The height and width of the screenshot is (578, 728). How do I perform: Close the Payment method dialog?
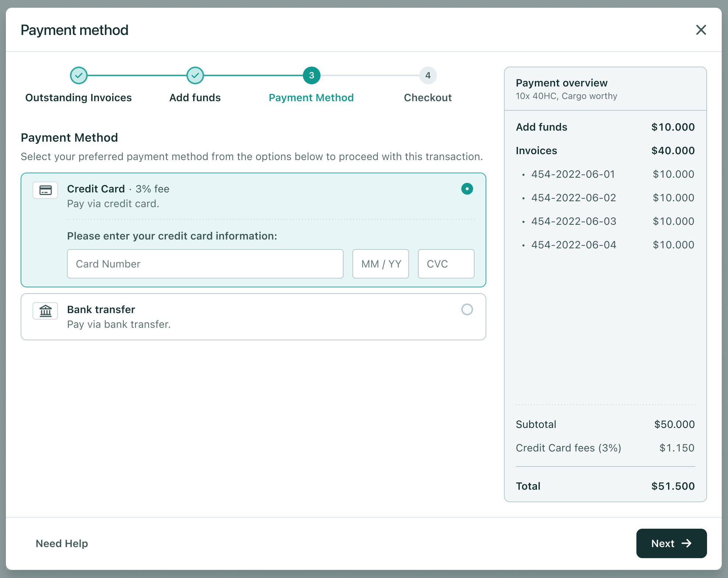[701, 30]
